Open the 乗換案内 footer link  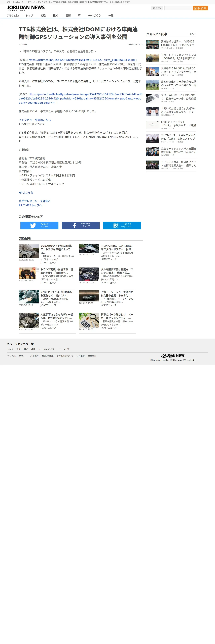[92, 356]
